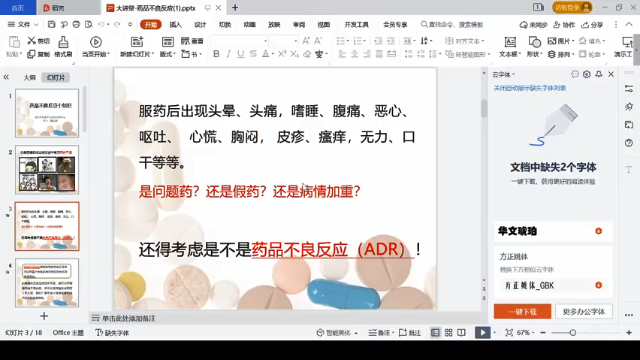Align text right
This screenshot has height=360, width=640.
coord(367,54)
